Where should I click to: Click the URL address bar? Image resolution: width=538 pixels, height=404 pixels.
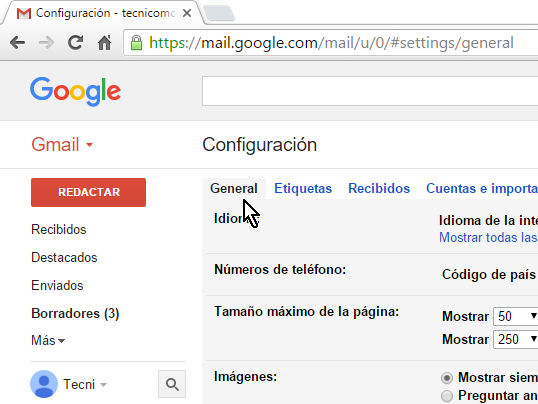tap(331, 43)
